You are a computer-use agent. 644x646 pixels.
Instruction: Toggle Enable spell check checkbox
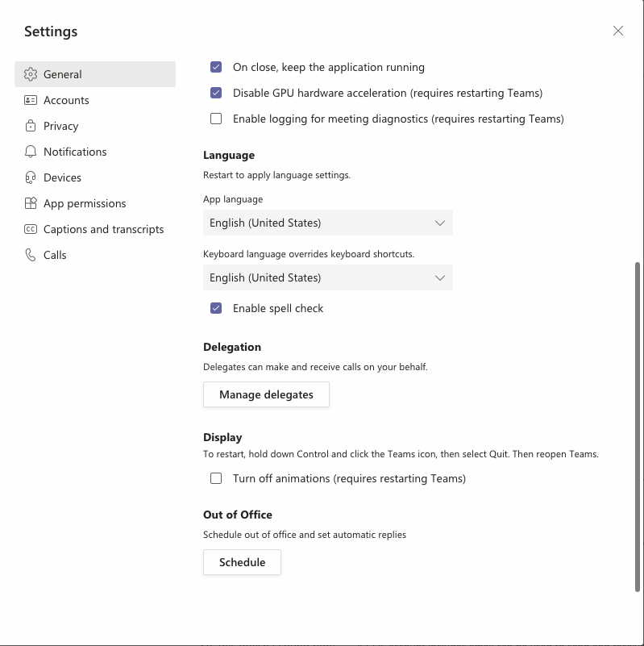coord(216,308)
